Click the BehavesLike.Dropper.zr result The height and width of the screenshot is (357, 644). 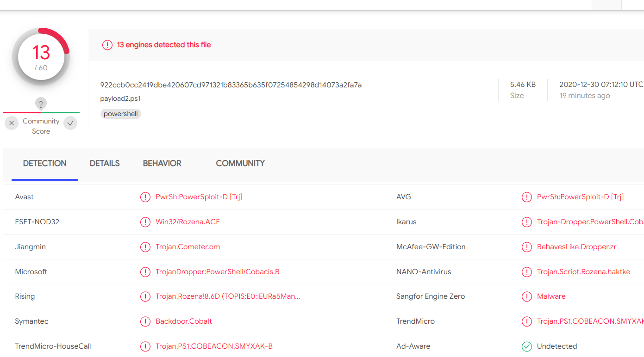point(577,247)
